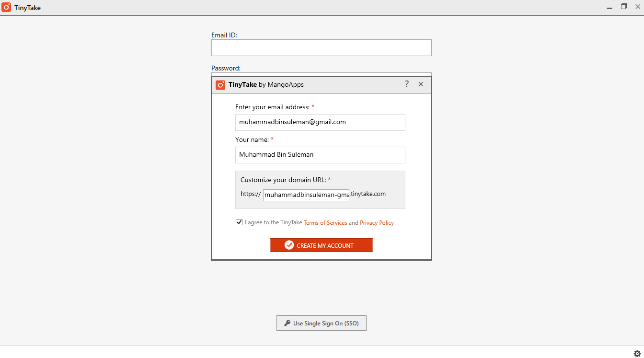Close the main TinyTake window

pyautogui.click(x=638, y=7)
